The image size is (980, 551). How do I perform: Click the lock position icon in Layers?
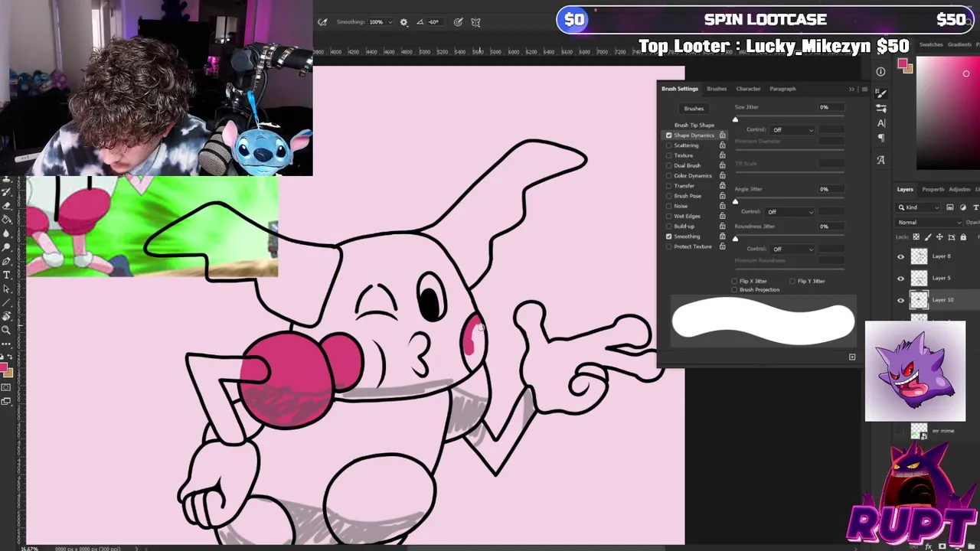pos(939,237)
